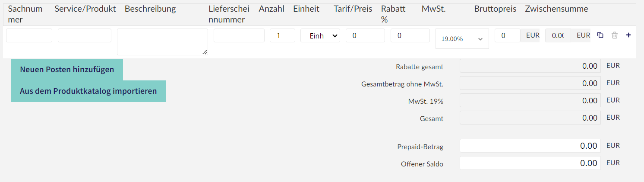Click Aus dem Produktkatalog importieren
The image size is (644, 182).
(x=88, y=91)
